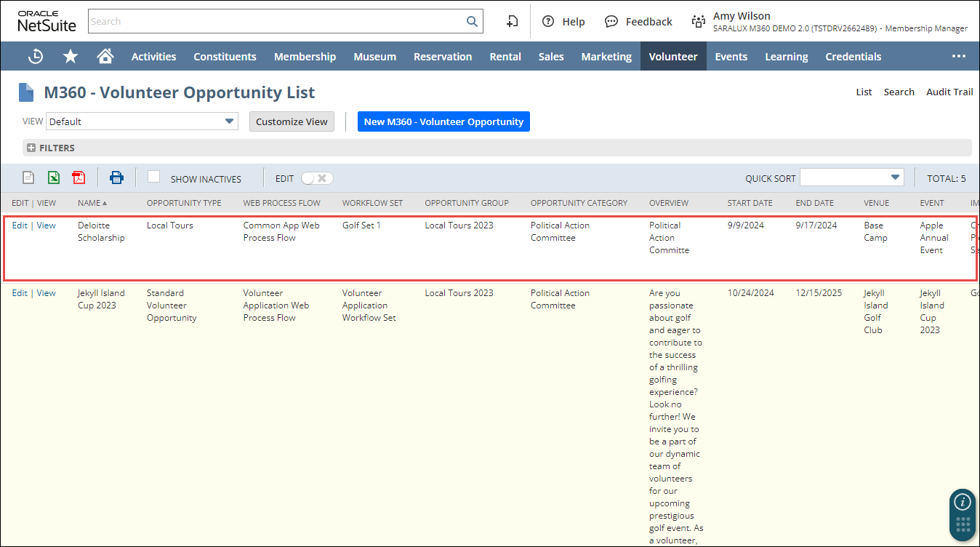Screen dimensions: 980x547
Task: Click the Shortcuts star icon
Action: [71, 56]
